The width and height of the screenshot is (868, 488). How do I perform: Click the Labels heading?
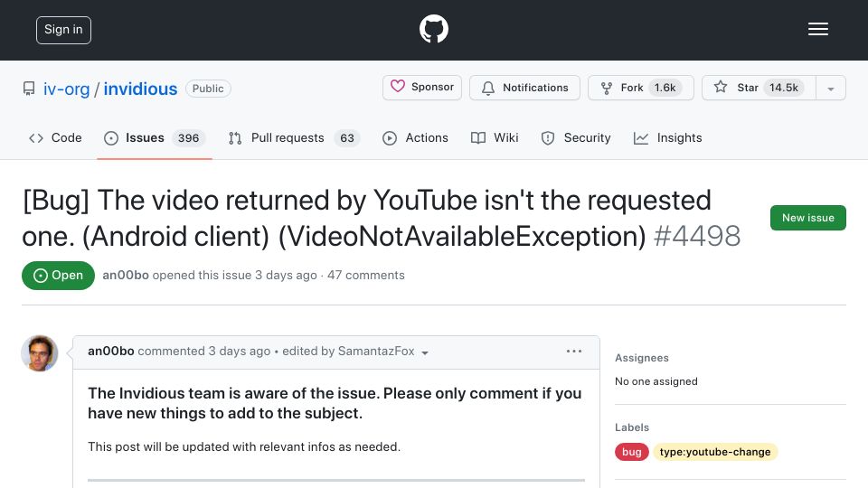tap(632, 427)
